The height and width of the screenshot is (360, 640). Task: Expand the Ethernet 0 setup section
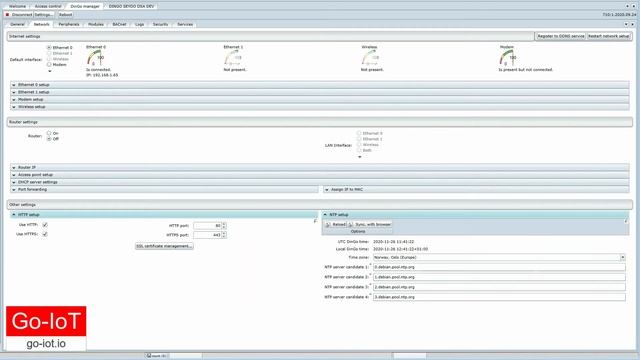(320, 85)
